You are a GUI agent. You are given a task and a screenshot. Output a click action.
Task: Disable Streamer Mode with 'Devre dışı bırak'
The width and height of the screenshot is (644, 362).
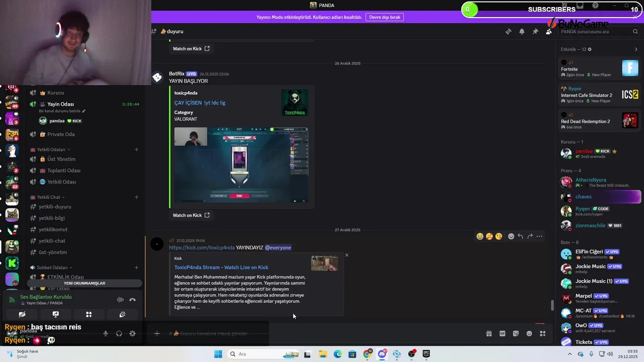point(384,17)
